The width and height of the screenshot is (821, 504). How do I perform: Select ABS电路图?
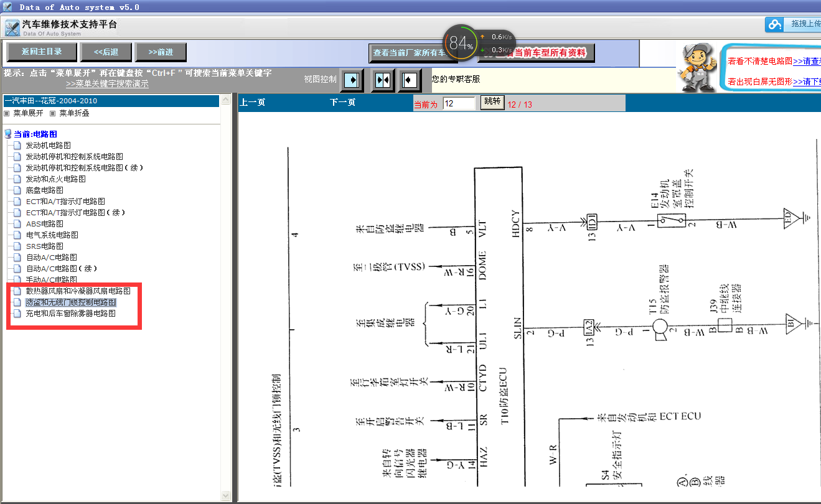(44, 223)
